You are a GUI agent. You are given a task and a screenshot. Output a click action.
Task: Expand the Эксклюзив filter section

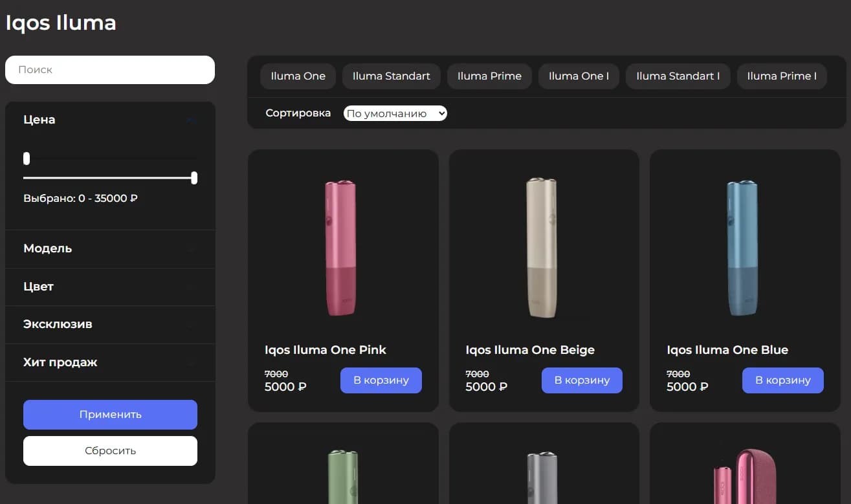[190, 324]
